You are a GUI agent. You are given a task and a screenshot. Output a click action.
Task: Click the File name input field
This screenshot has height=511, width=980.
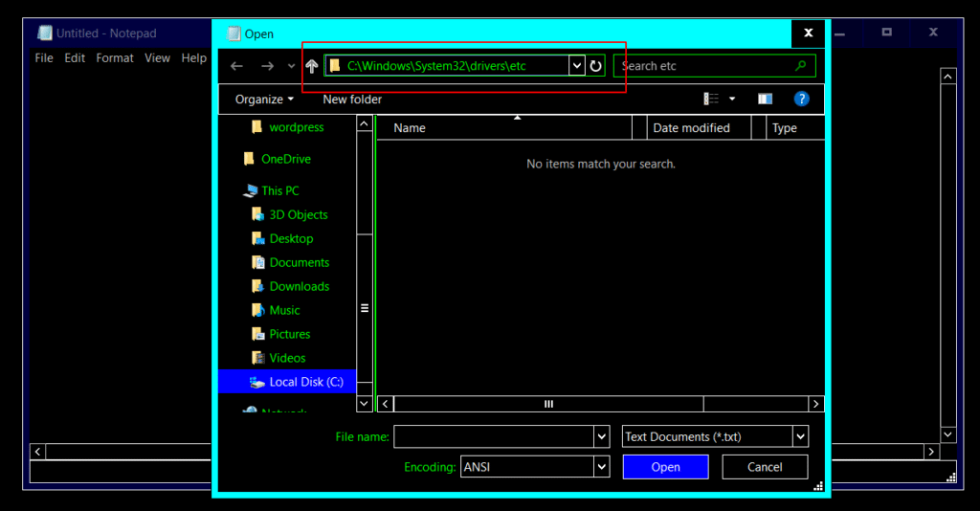tap(493, 436)
